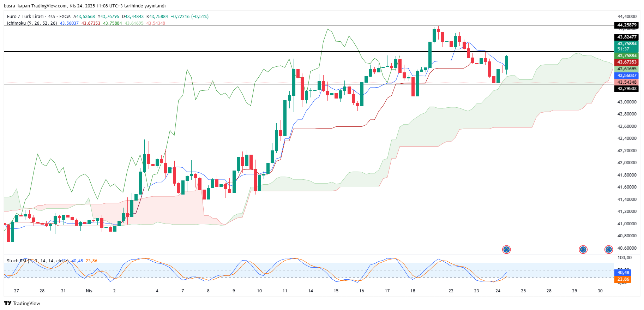Click blue 43,56037 value in Ichimoku legend

tap(69, 23)
